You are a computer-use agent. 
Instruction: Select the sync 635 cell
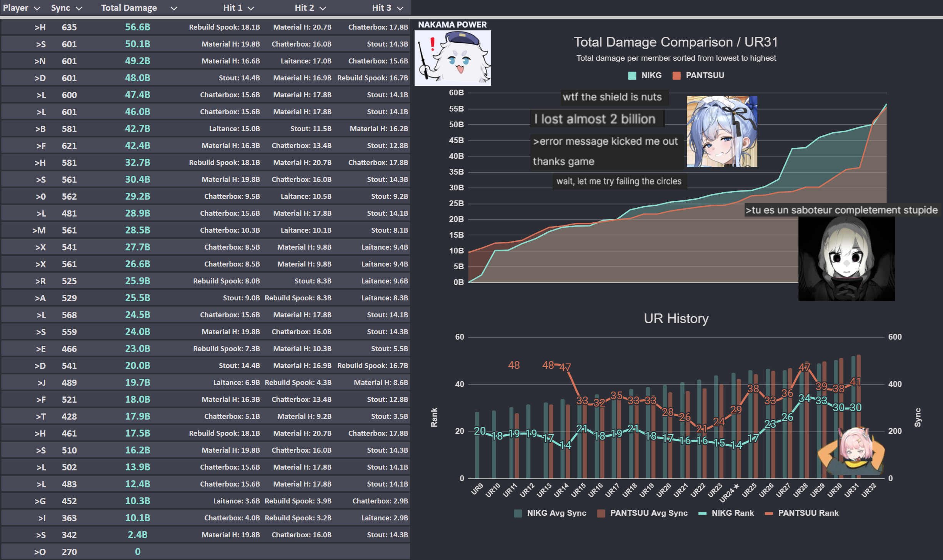click(69, 27)
